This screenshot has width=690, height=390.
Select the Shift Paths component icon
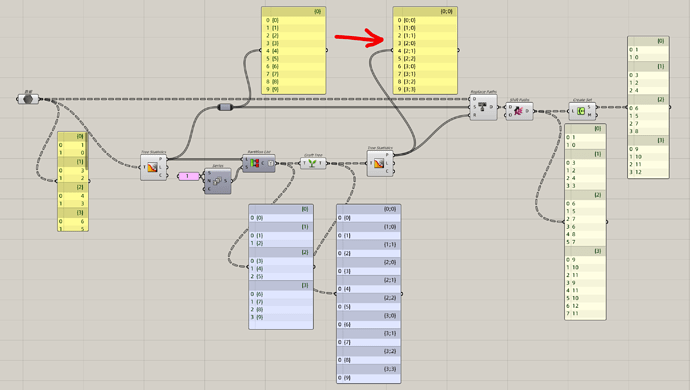(518, 111)
